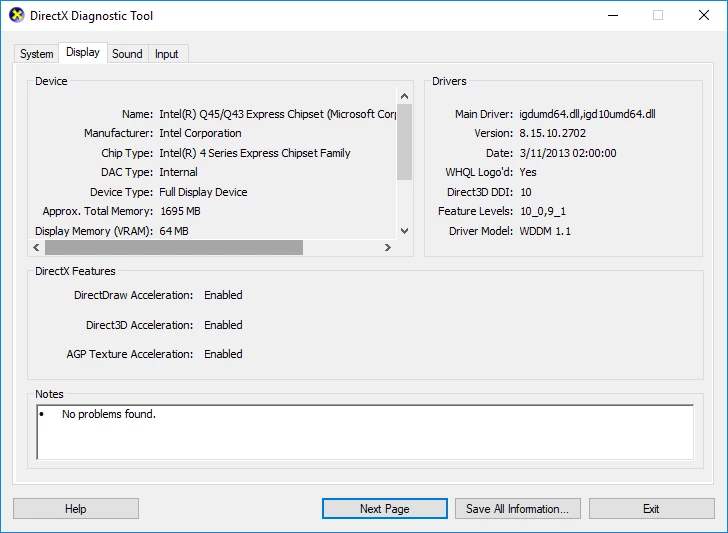Click the 'Main Driver:' label
Image resolution: width=728 pixels, height=533 pixels.
[484, 114]
